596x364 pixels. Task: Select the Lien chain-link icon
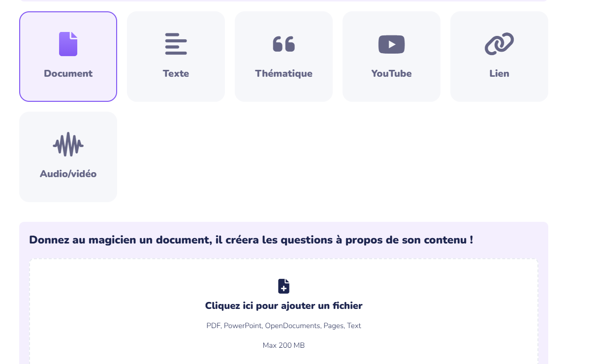499,44
